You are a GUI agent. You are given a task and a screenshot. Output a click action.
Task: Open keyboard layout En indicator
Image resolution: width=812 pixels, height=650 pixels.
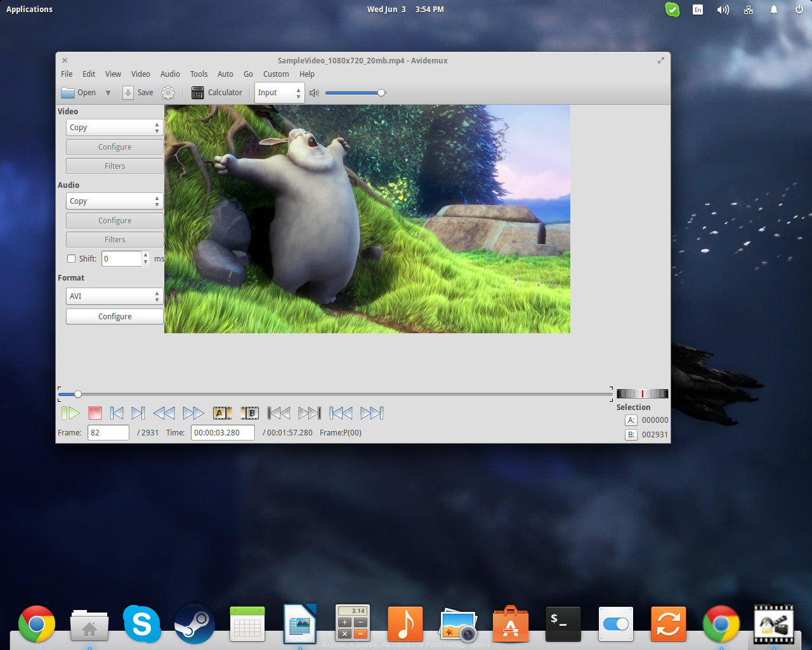click(698, 10)
